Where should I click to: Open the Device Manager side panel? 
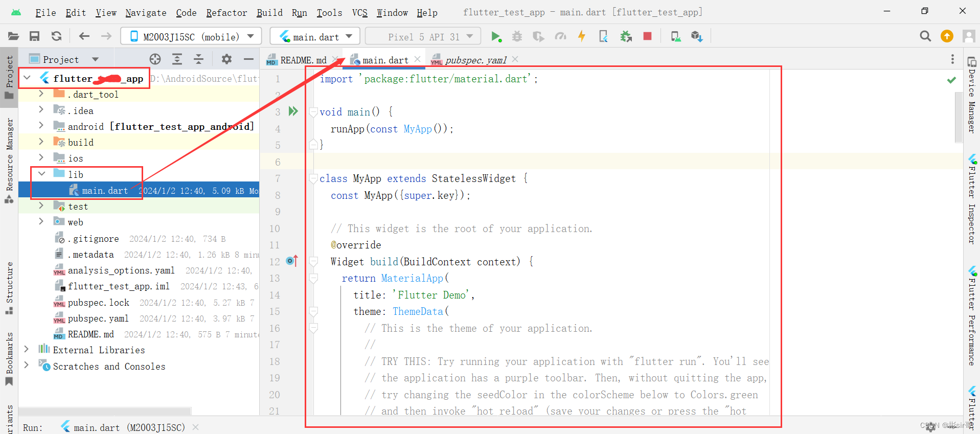(972, 96)
